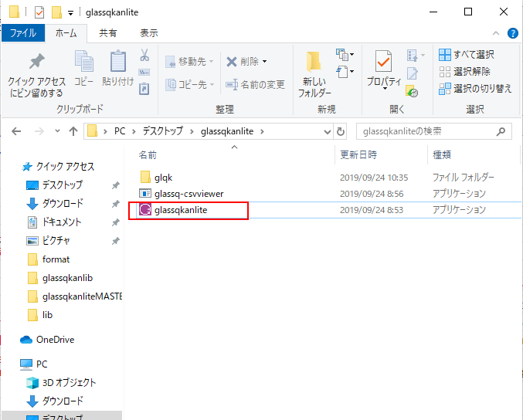Image resolution: width=523 pixels, height=420 pixels.
Task: Create a new folder with 新しいフォルダー
Action: pos(314,75)
